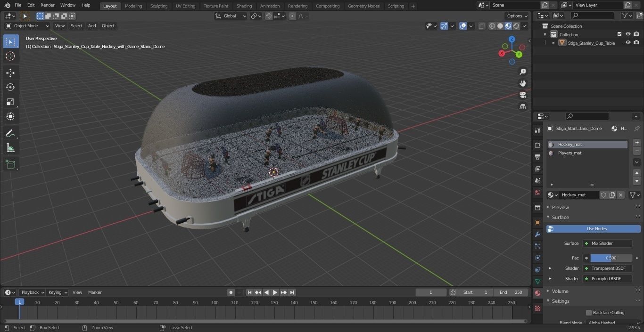
Task: Open Object properties tab icon
Action: point(537,222)
